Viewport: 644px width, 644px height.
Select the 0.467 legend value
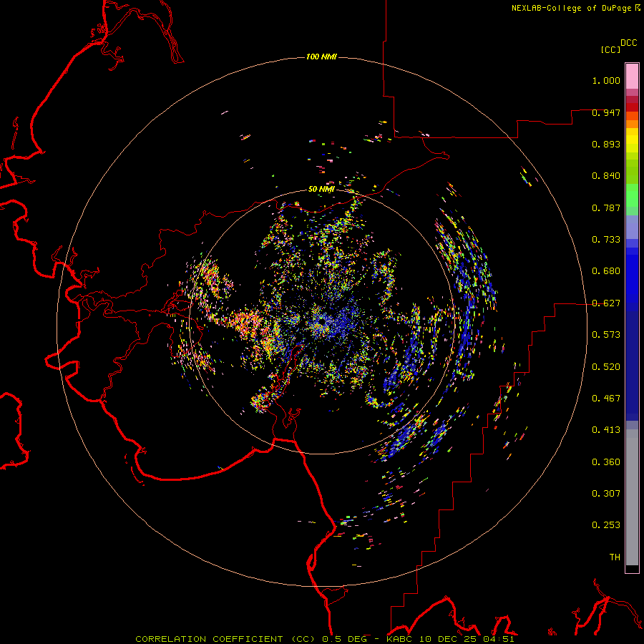click(606, 399)
